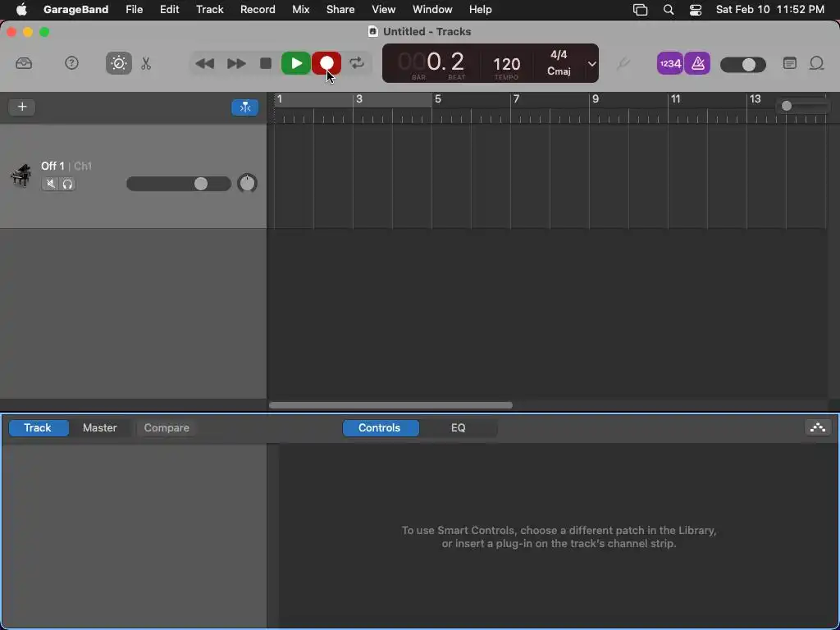Open the Window menu
The height and width of the screenshot is (630, 840).
point(432,10)
